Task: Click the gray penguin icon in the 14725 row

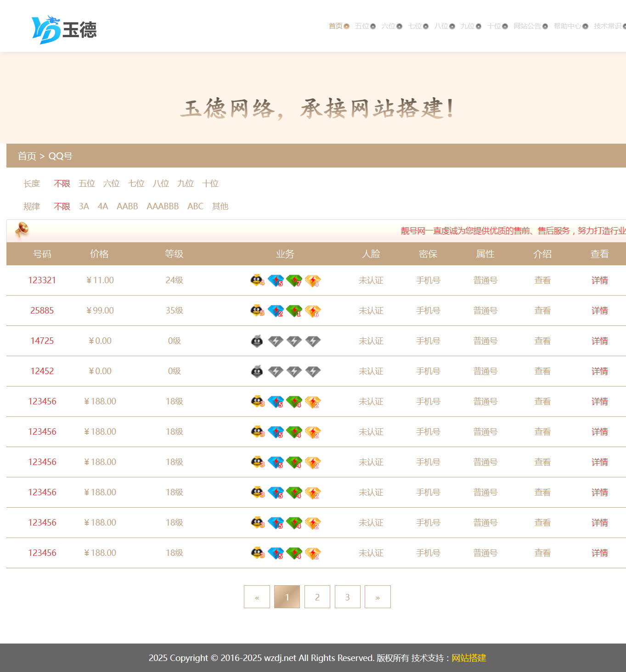Action: point(257,341)
